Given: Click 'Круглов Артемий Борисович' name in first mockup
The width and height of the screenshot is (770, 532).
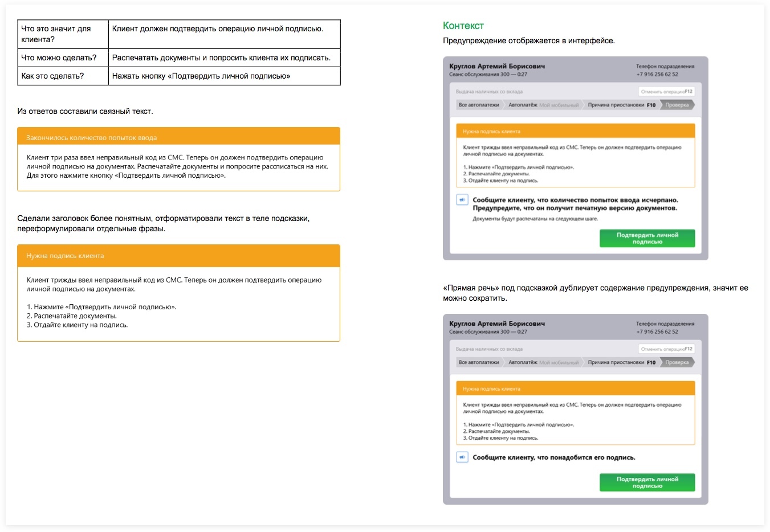Looking at the screenshot, I should click(497, 66).
